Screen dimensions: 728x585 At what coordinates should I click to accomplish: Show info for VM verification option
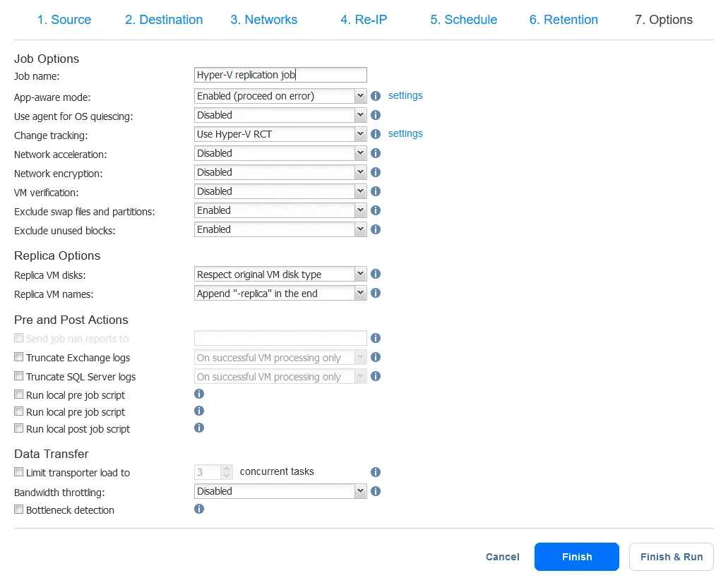coord(376,191)
